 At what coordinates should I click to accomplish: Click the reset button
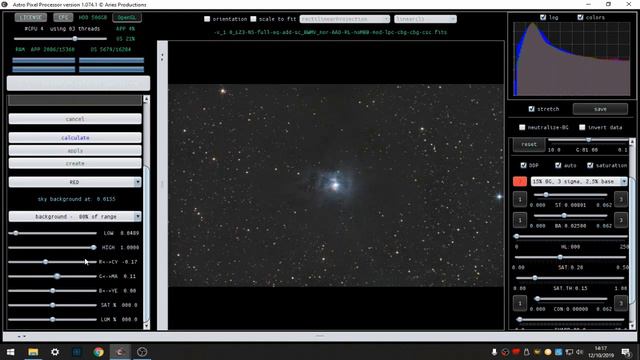point(529,144)
